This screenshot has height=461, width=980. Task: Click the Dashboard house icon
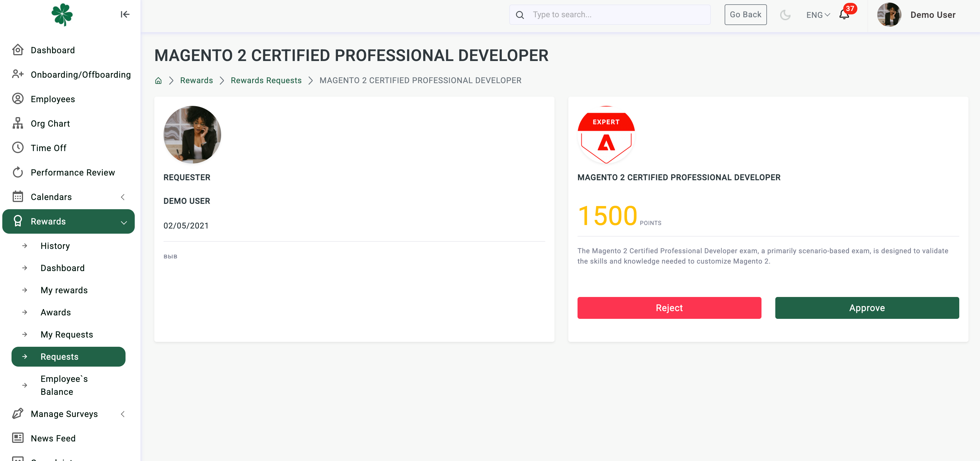pos(18,50)
